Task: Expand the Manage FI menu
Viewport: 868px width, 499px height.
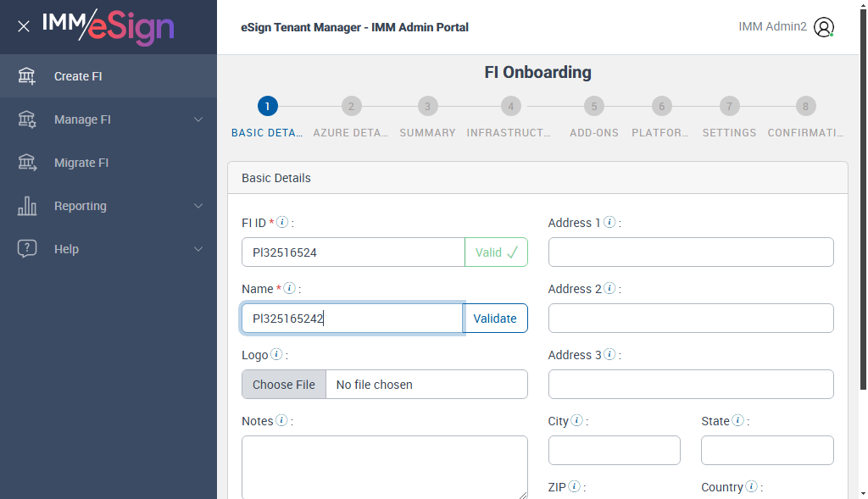Action: pyautogui.click(x=198, y=119)
